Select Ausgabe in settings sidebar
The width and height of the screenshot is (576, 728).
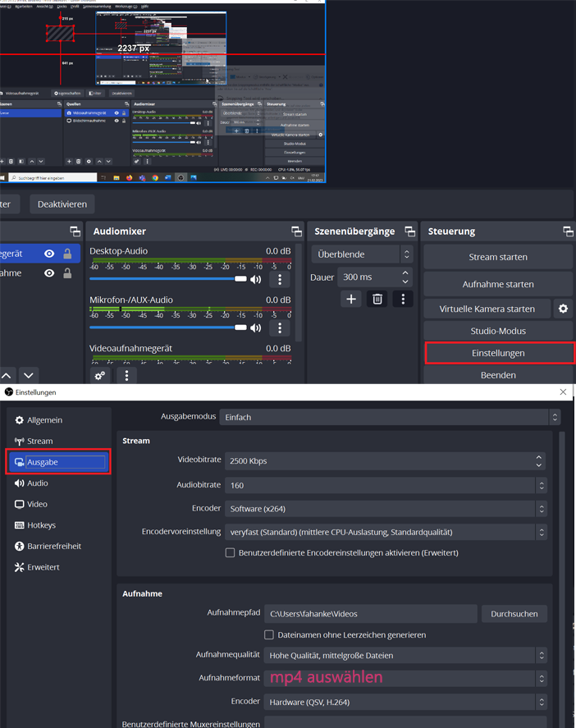pyautogui.click(x=57, y=462)
